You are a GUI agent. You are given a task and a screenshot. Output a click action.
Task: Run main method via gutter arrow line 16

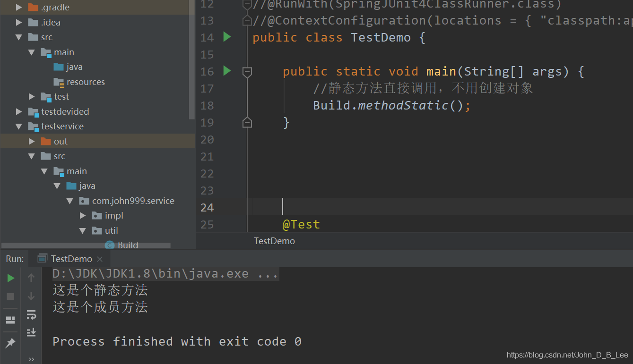[227, 71]
